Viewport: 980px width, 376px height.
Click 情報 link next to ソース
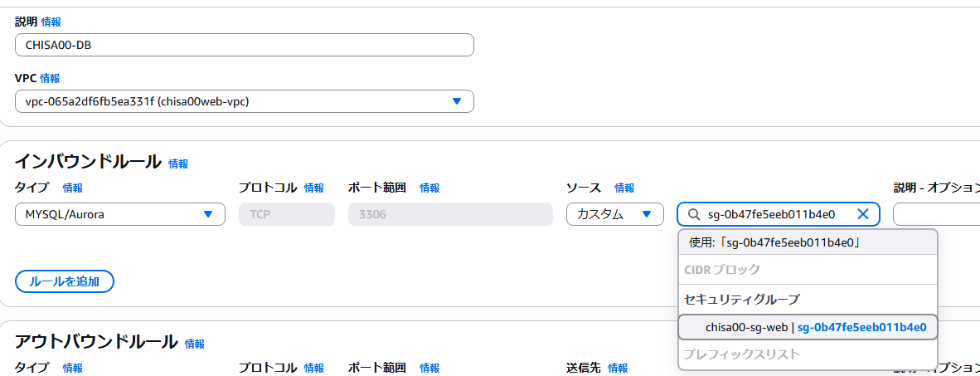(x=624, y=188)
